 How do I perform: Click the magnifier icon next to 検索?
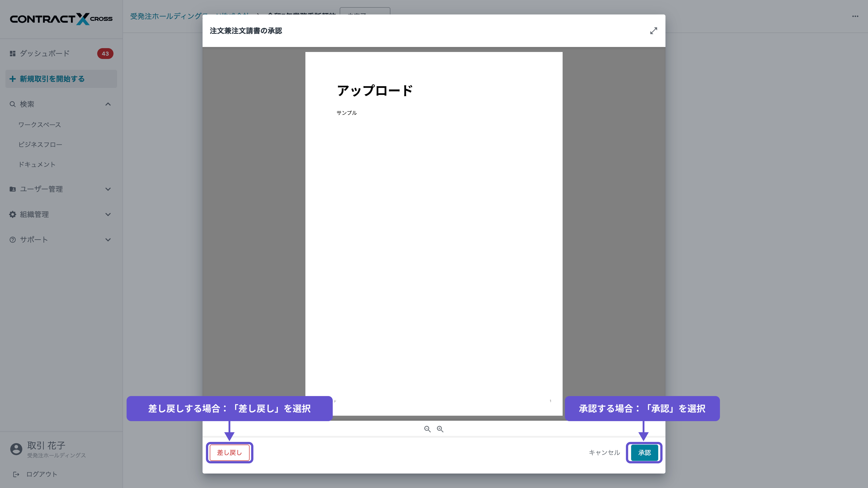point(12,104)
